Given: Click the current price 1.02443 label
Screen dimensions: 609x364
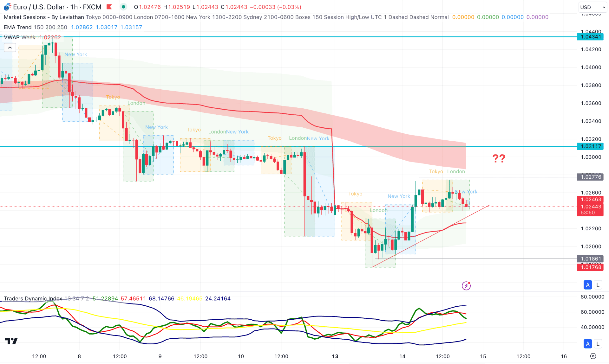Looking at the screenshot, I should point(590,207).
